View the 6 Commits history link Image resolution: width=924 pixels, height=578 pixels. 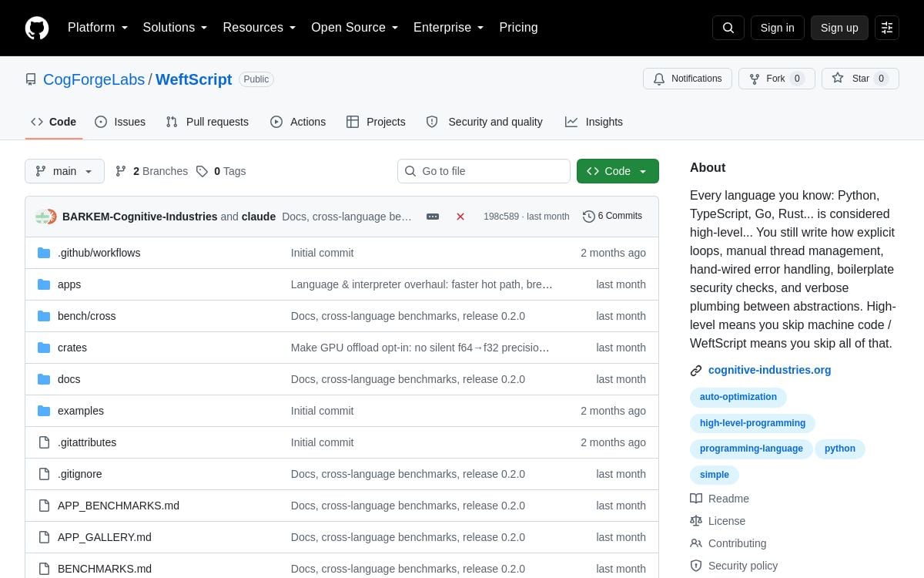coord(612,217)
